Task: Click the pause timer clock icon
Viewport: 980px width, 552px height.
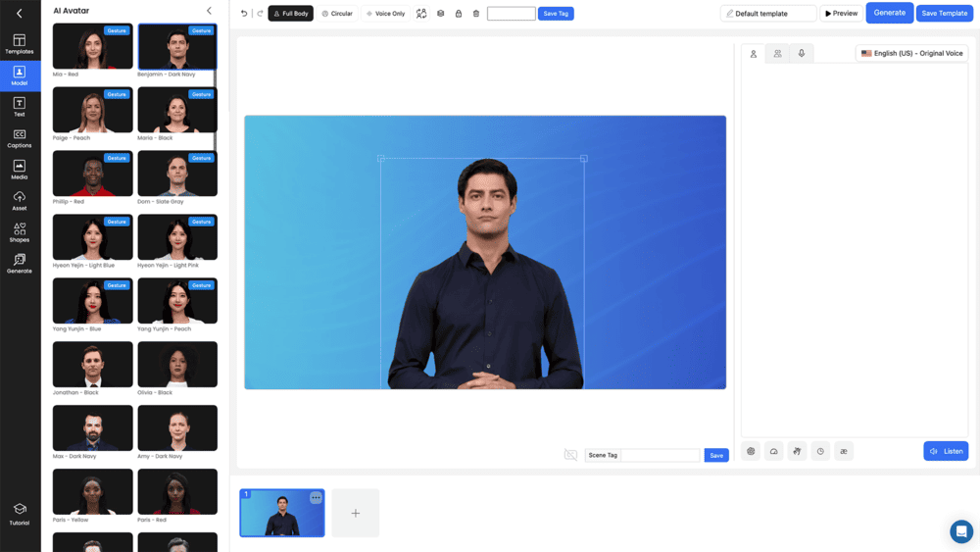Action: tap(820, 451)
